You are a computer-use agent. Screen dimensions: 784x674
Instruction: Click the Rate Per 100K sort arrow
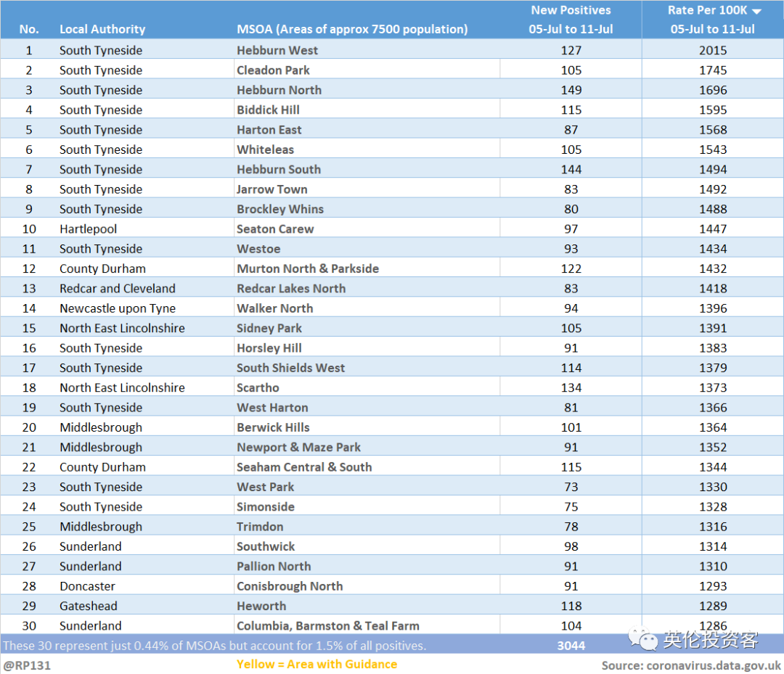(756, 11)
